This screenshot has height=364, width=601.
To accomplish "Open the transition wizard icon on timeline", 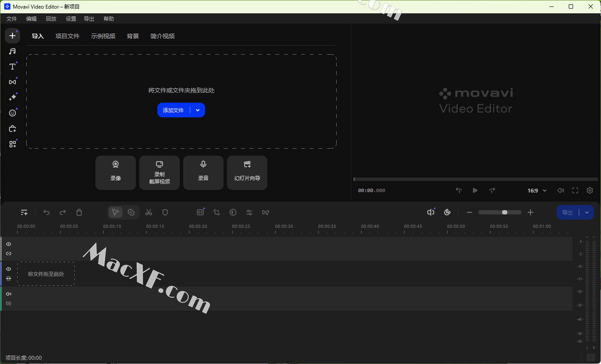I will (x=266, y=212).
